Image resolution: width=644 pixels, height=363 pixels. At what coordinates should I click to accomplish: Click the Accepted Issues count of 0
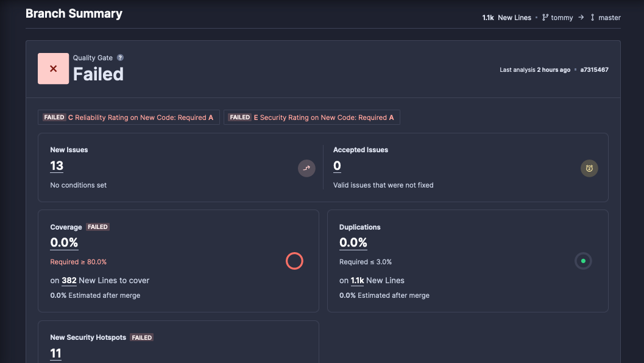click(337, 165)
